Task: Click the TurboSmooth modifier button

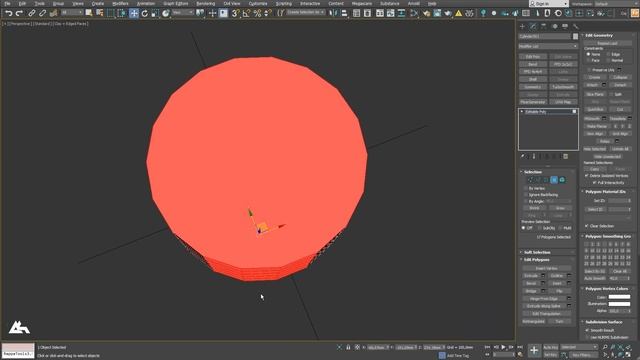Action: 563,87
